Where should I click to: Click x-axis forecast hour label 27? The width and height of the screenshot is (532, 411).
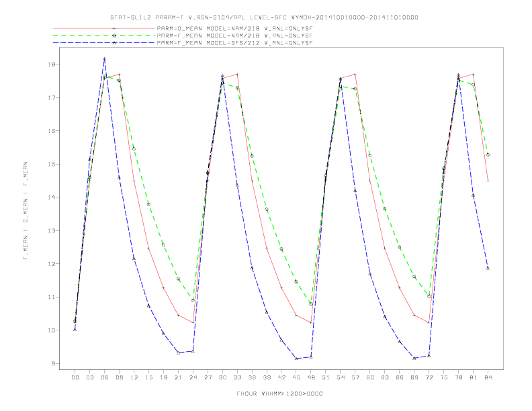pyautogui.click(x=208, y=377)
